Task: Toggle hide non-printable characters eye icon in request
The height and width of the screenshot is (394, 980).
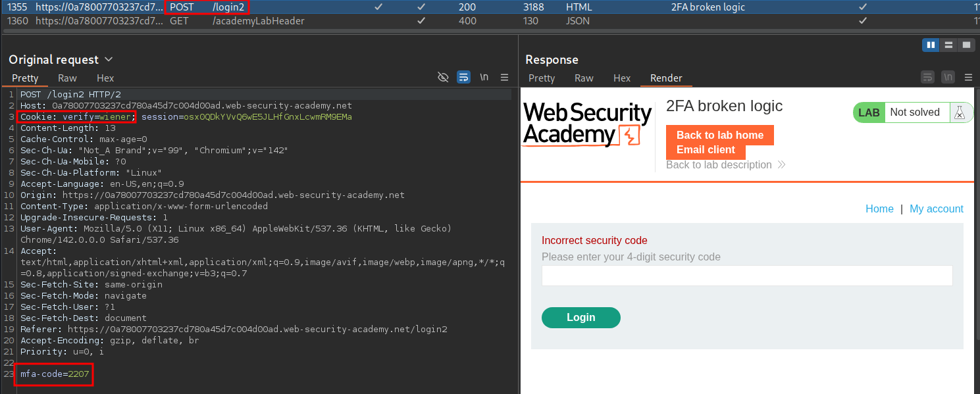Action: pos(443,77)
